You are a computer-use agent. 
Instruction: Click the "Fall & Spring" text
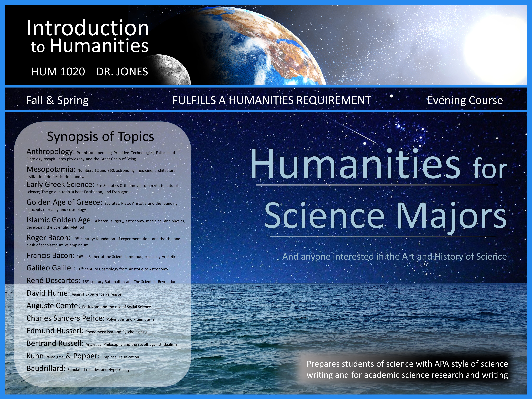(x=57, y=100)
